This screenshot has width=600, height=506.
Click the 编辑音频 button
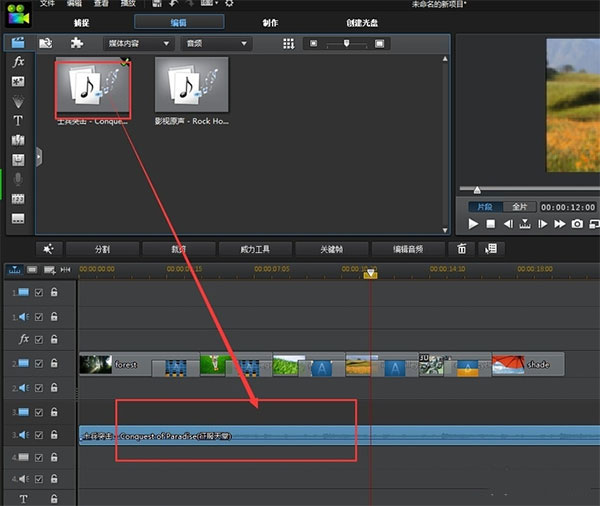pyautogui.click(x=407, y=249)
